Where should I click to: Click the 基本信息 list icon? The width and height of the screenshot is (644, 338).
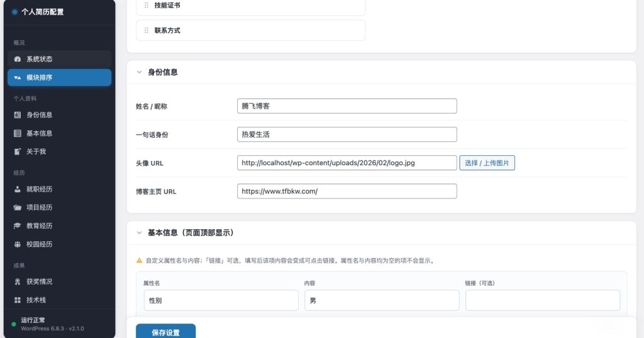click(x=17, y=133)
